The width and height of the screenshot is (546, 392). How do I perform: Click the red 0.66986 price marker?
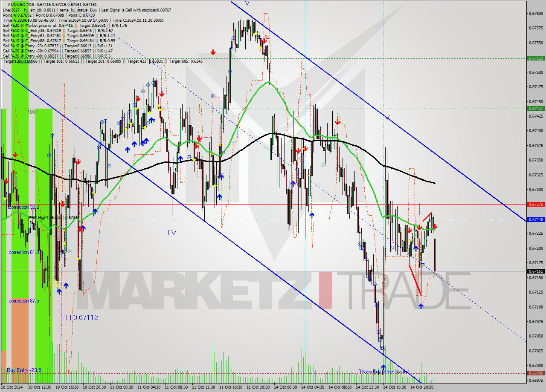tap(536, 373)
